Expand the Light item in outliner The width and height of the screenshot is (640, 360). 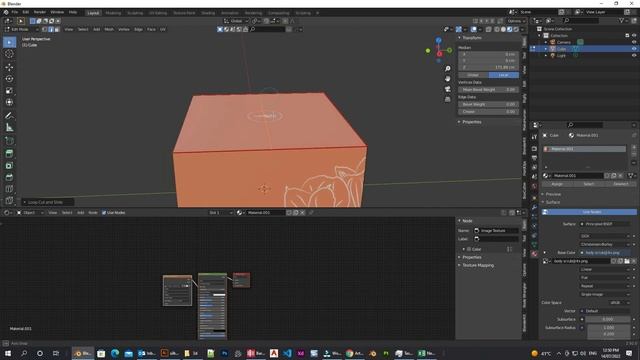[x=546, y=55]
